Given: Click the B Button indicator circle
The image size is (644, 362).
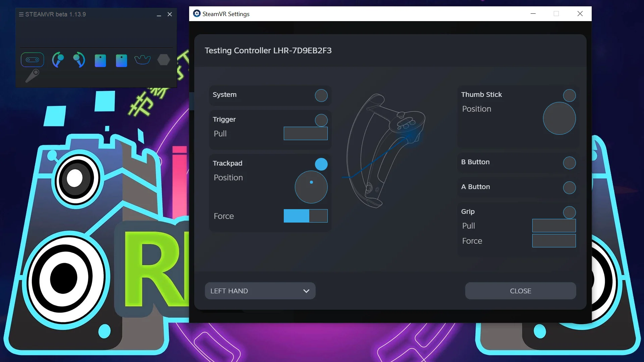Looking at the screenshot, I should pyautogui.click(x=569, y=163).
